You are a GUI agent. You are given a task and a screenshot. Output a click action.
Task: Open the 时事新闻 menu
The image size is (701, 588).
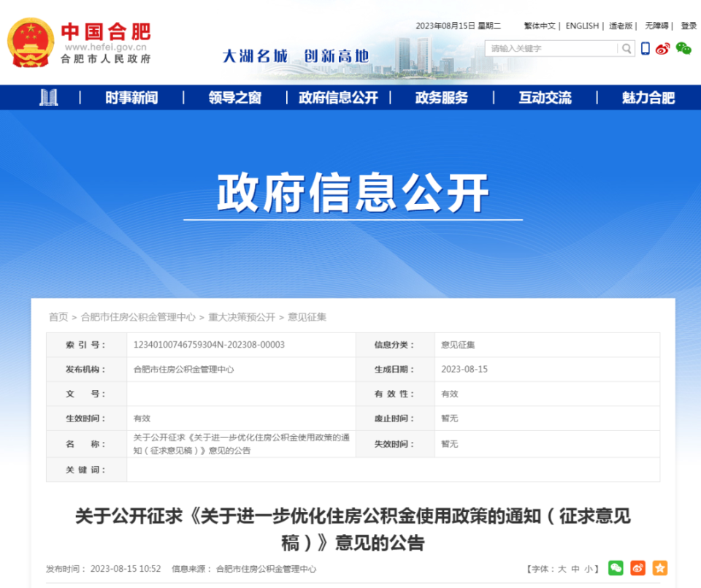tap(132, 97)
